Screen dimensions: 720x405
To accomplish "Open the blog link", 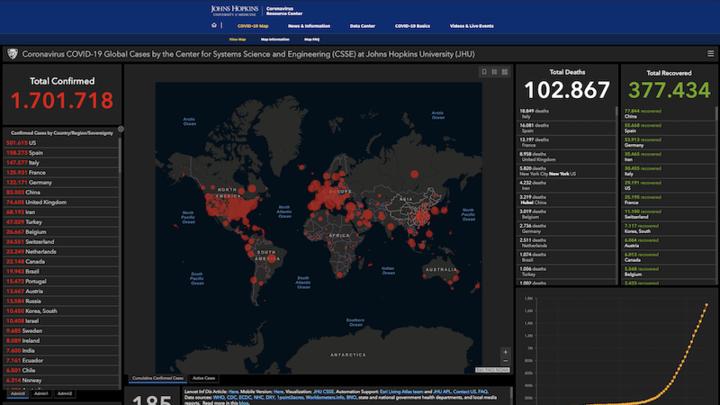I will (243, 403).
